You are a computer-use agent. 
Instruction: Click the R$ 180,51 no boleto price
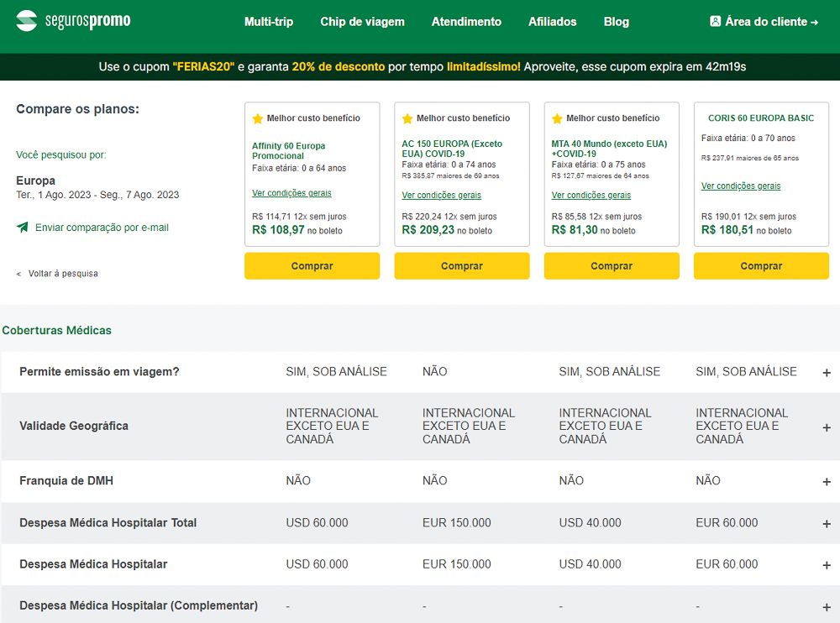pyautogui.click(x=747, y=230)
